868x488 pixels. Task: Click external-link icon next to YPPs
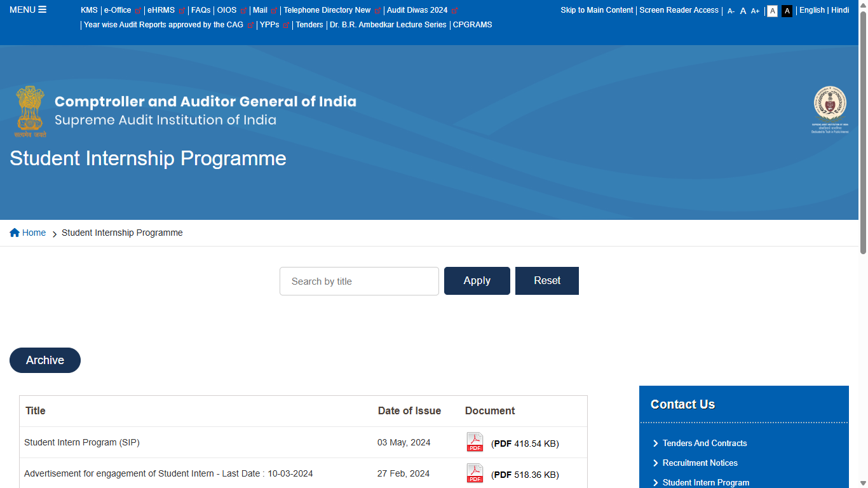286,25
